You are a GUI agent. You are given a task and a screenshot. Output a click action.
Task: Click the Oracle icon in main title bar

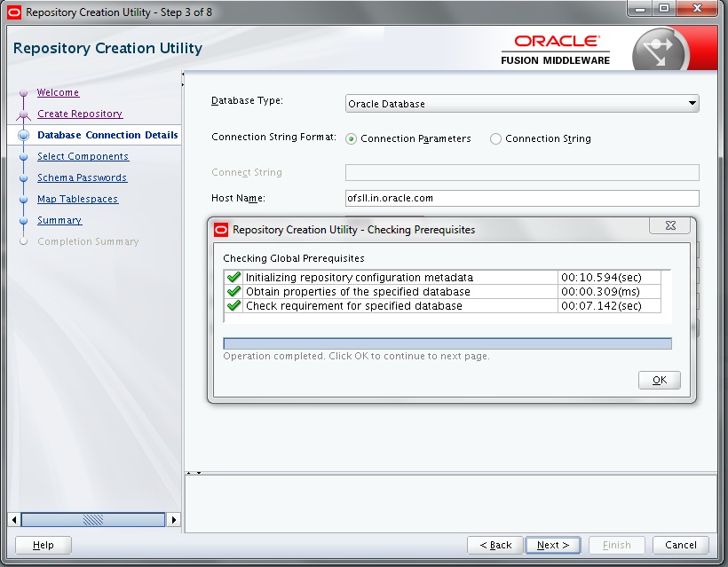(x=14, y=12)
